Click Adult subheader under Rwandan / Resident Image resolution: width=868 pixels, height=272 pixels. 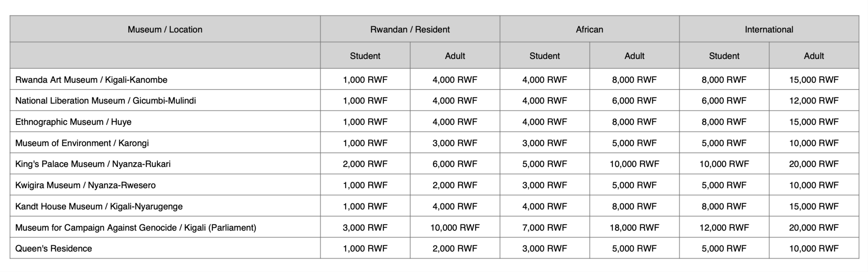click(x=455, y=56)
